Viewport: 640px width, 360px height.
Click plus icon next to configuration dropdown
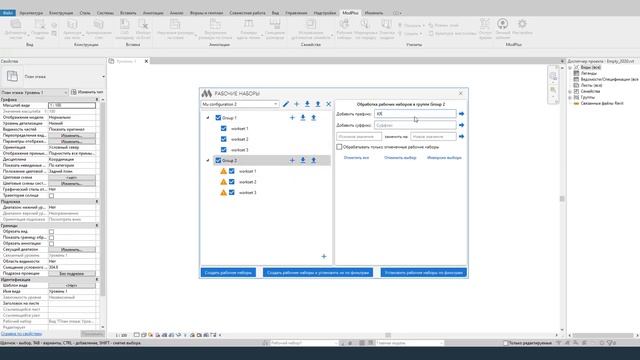(x=297, y=104)
